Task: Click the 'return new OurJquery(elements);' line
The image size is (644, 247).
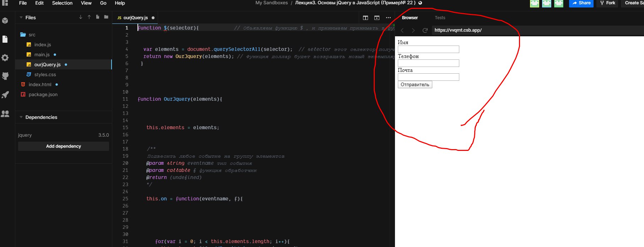Action: [189, 56]
